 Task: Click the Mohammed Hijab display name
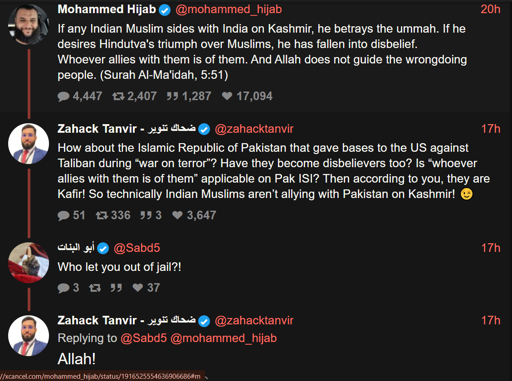click(107, 9)
